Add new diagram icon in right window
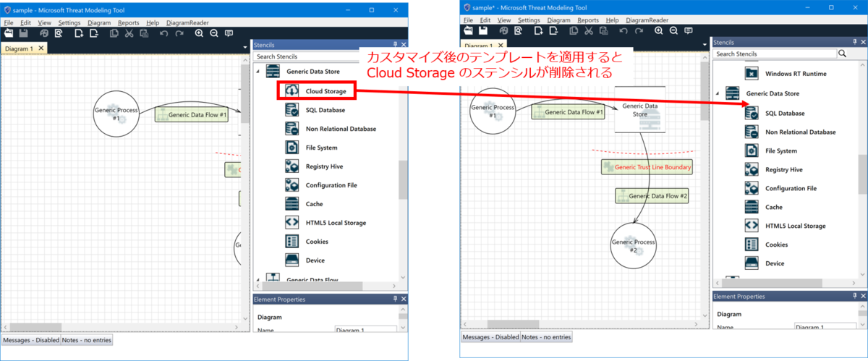 [x=537, y=30]
